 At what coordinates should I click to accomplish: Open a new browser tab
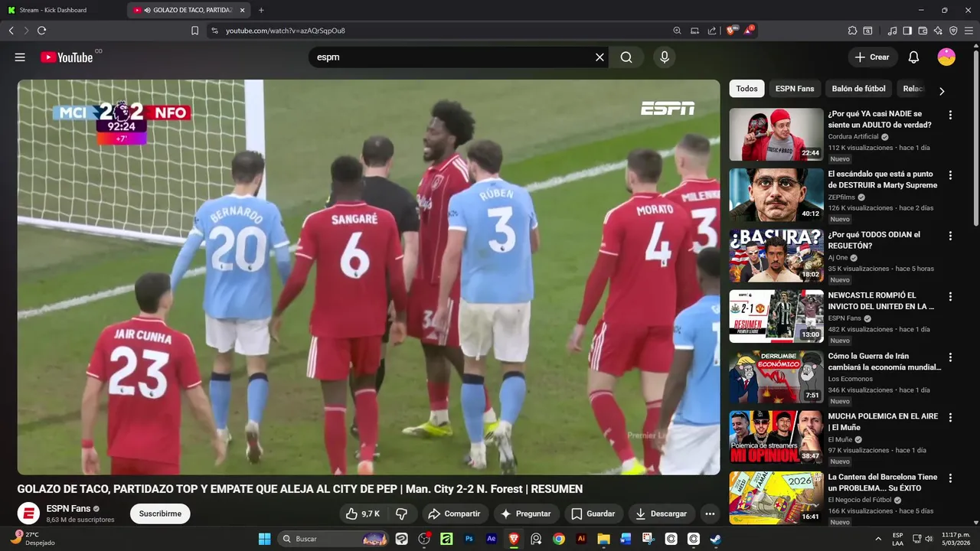click(x=261, y=10)
